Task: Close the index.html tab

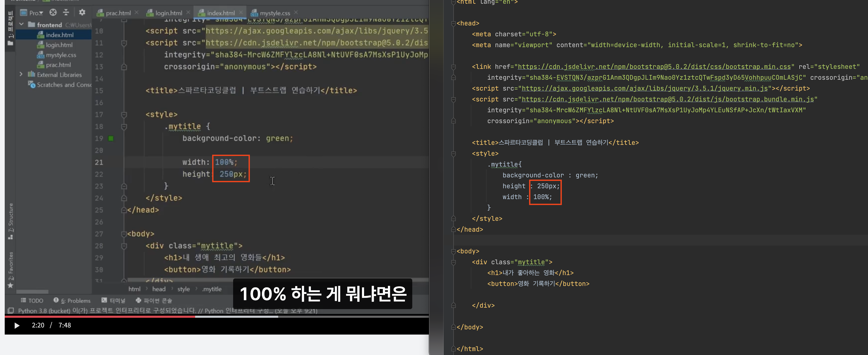Action: pos(241,13)
